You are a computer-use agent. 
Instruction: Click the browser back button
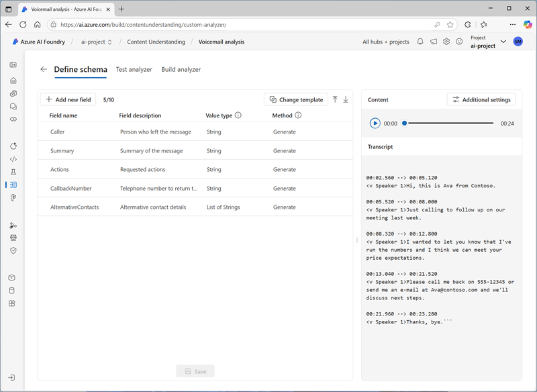click(9, 25)
